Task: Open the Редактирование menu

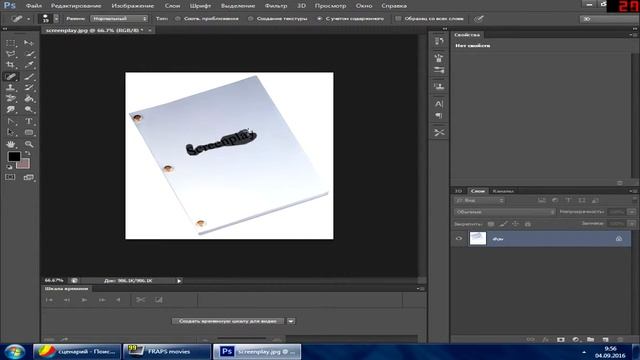Action: click(76, 6)
